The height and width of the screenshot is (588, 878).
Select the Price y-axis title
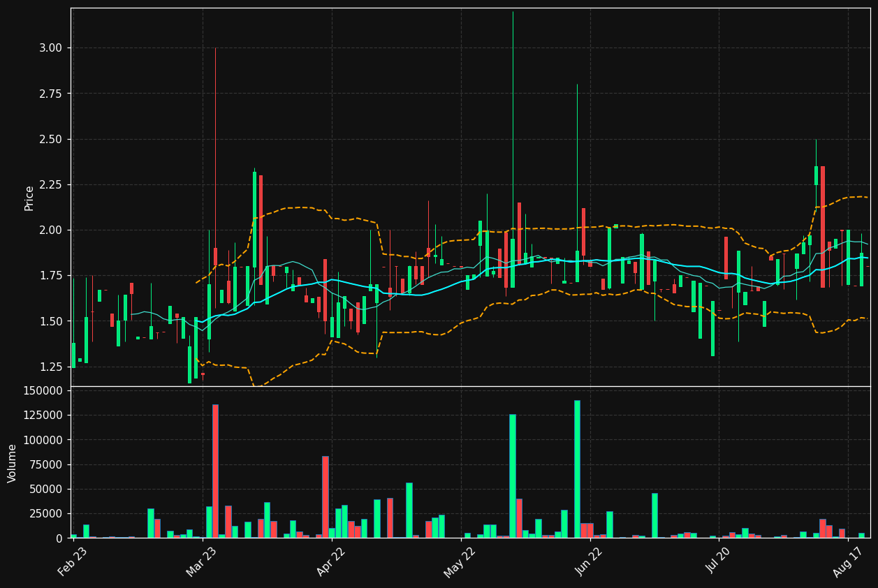[29, 198]
